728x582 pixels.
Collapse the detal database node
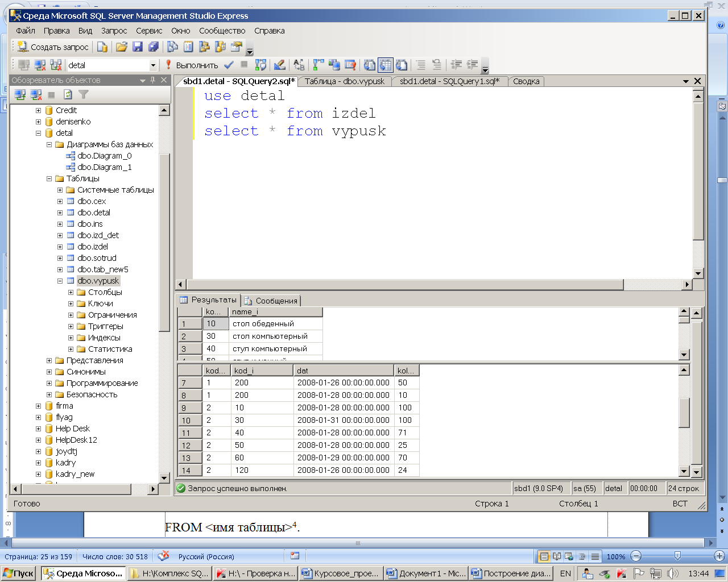pos(38,133)
